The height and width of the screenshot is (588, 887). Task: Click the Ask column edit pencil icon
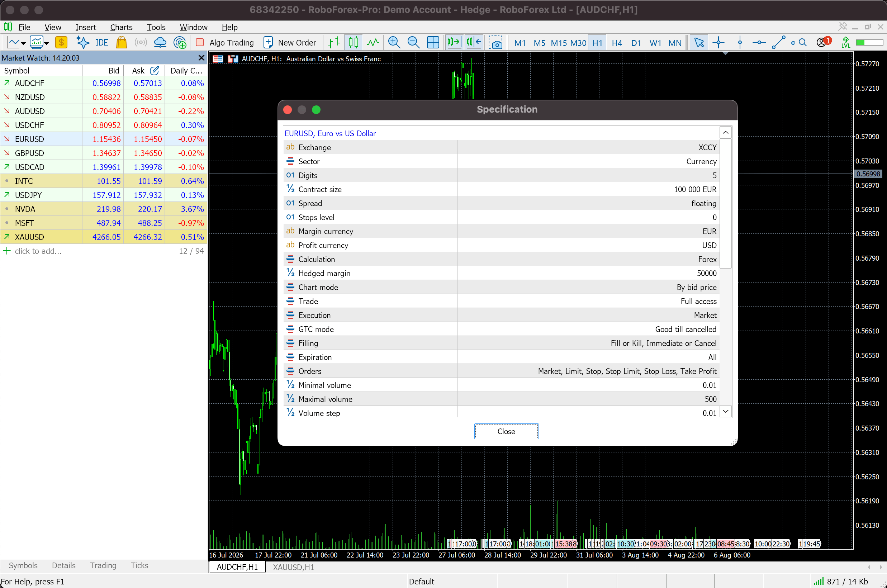tap(155, 71)
